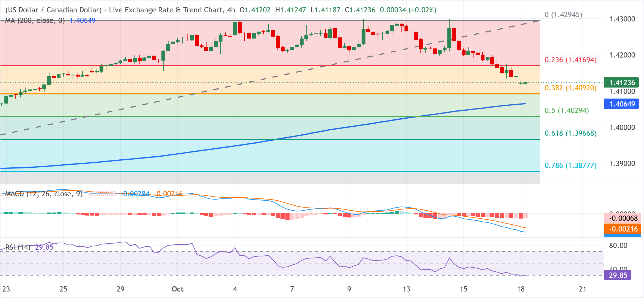
Task: Click the RSI legend value 29.85
Action: click(44, 247)
